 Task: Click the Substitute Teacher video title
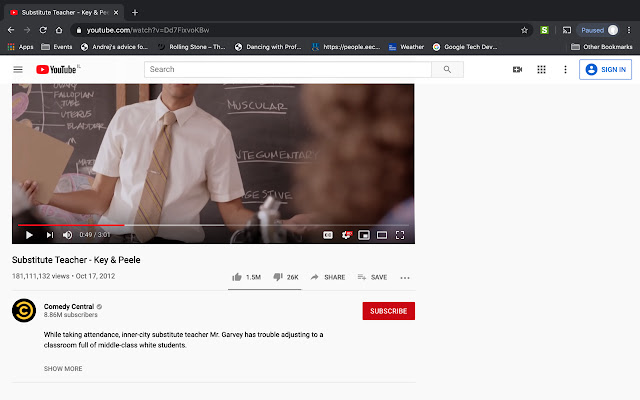tap(76, 260)
